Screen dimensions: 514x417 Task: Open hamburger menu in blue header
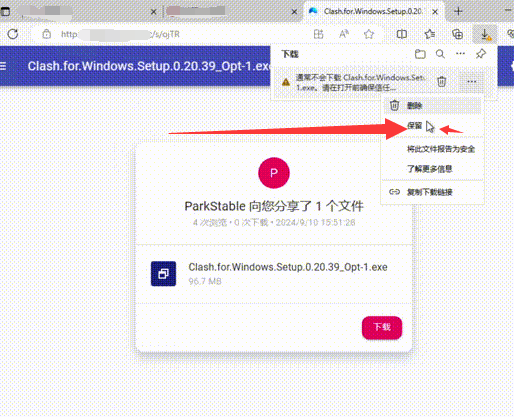[x=3, y=66]
